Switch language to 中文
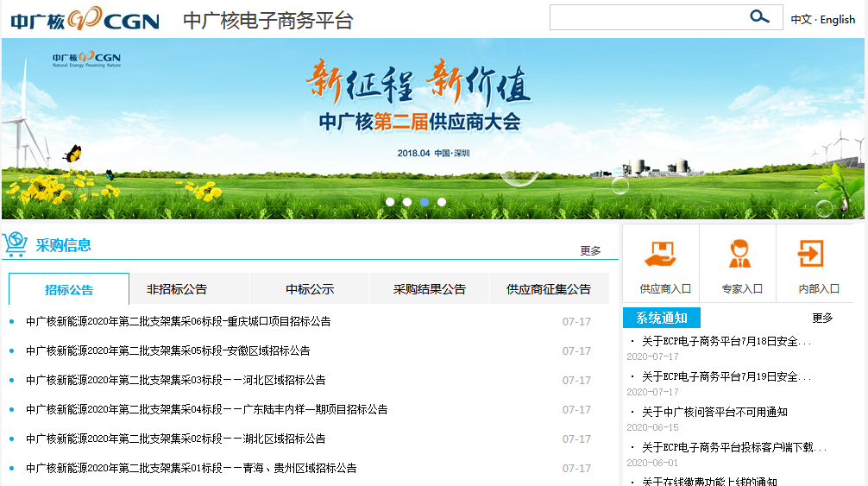The height and width of the screenshot is (486, 868). (801, 19)
